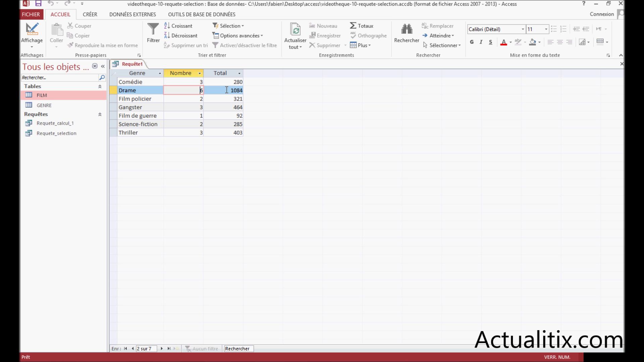Switch to ACCUEIL tab
The height and width of the screenshot is (362, 644).
coord(60,14)
